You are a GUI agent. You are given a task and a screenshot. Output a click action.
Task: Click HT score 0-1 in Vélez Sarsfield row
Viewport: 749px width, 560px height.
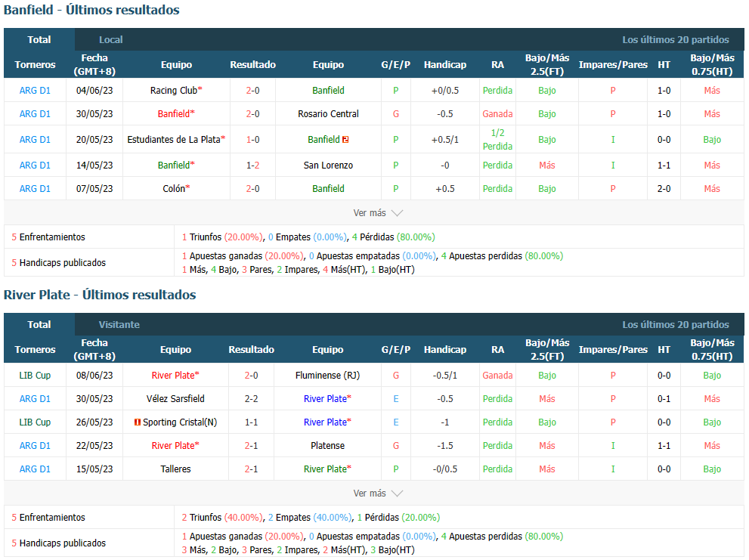click(x=664, y=398)
